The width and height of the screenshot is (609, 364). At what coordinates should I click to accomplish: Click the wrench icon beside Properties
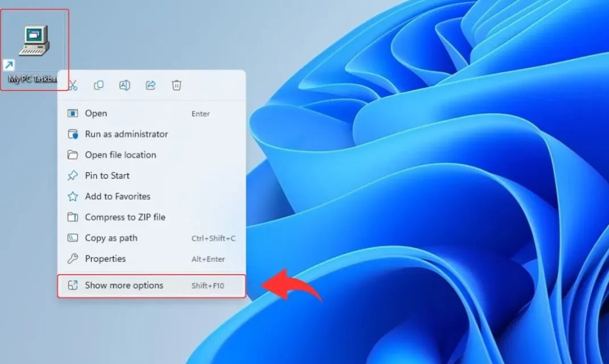tap(72, 259)
